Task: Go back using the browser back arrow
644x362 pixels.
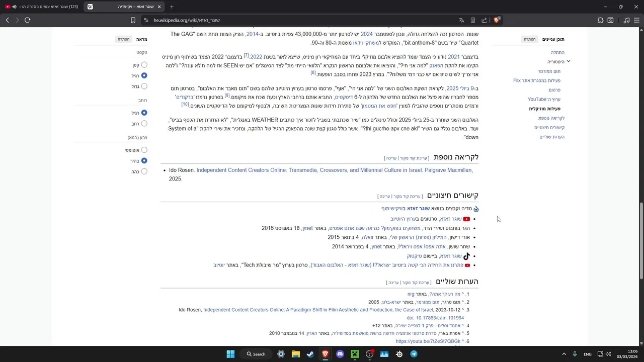Action: [7, 20]
